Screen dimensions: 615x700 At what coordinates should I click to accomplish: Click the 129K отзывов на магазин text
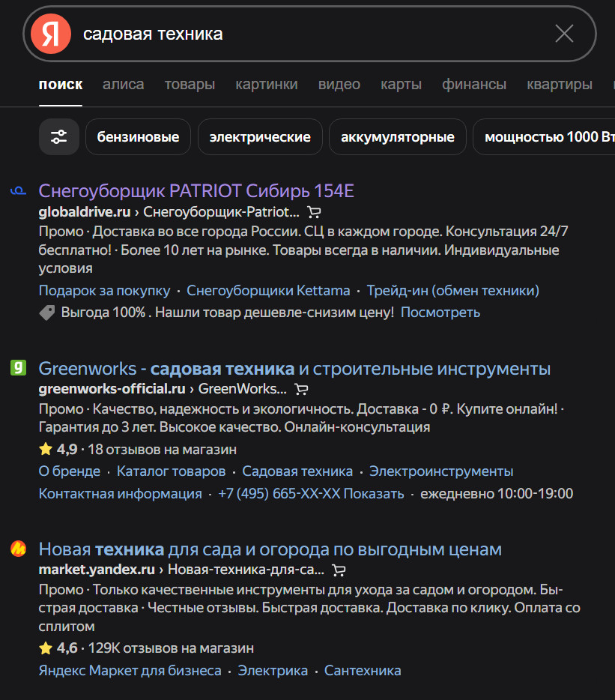tap(172, 648)
